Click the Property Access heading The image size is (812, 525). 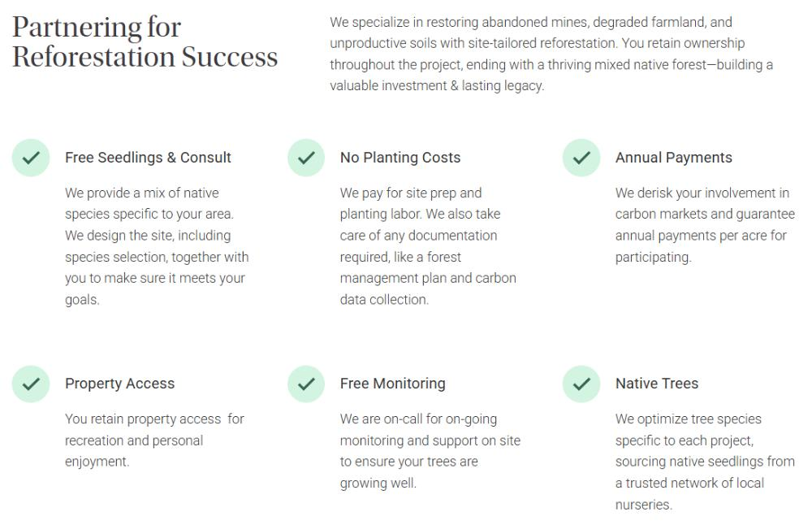[119, 384]
